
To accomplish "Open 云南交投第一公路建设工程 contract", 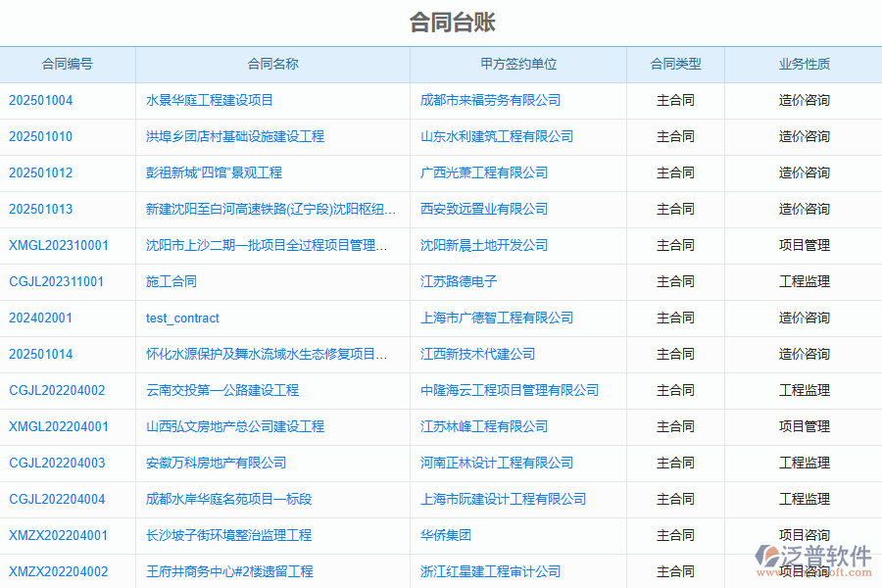I will click(222, 390).
